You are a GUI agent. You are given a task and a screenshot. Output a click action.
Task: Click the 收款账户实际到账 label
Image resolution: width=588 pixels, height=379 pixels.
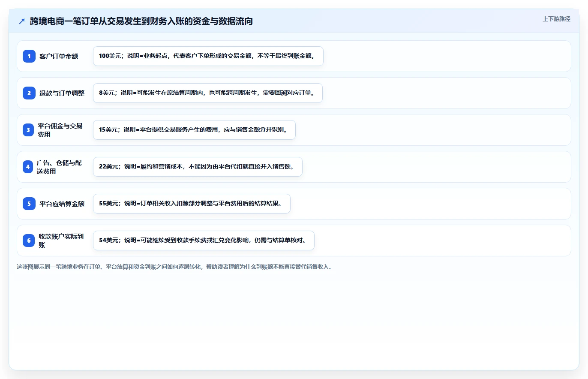[61, 241]
